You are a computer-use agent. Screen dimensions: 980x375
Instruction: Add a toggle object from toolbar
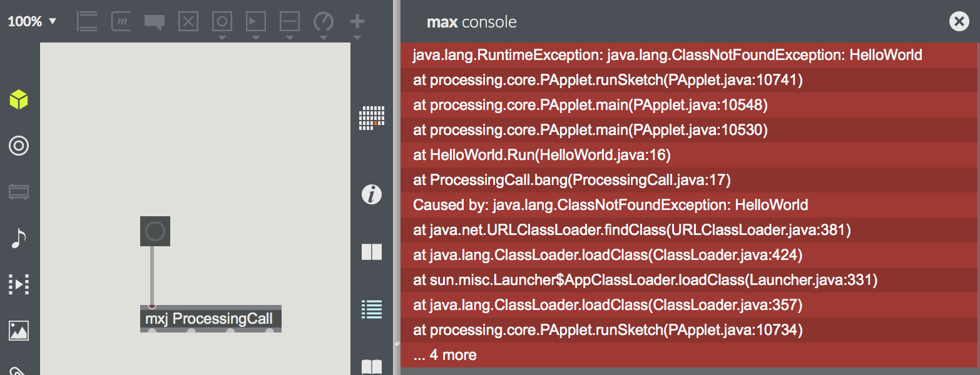click(188, 22)
